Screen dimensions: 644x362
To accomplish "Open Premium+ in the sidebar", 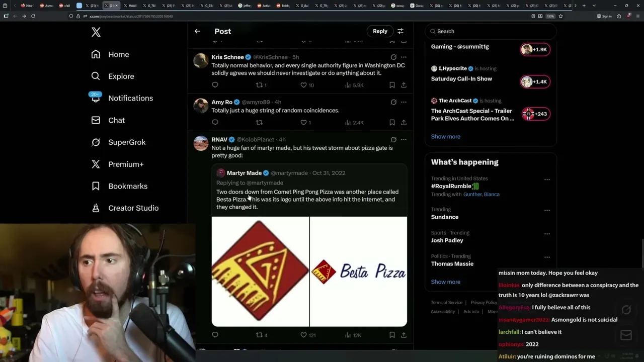I will [117, 164].
